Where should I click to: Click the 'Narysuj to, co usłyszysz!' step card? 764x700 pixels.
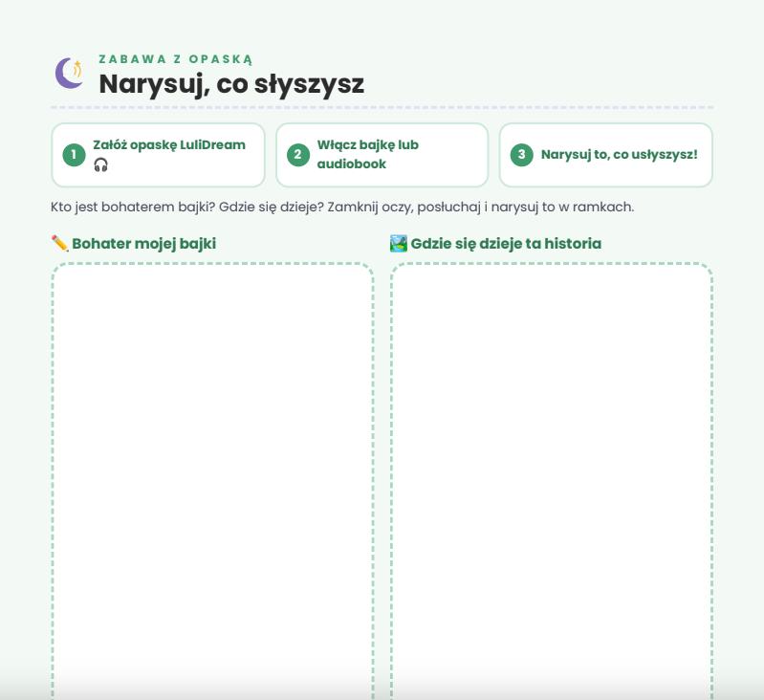606,155
